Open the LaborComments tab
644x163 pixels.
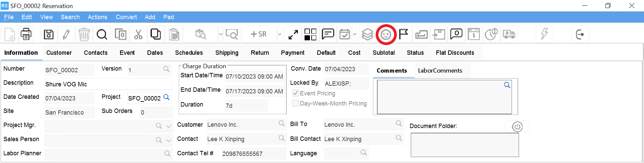(x=440, y=71)
